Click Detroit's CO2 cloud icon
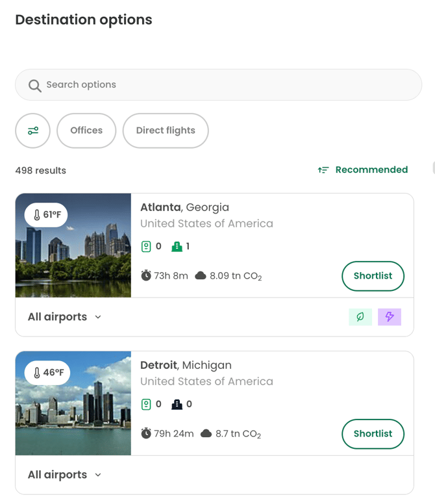The image size is (435, 504). (206, 434)
